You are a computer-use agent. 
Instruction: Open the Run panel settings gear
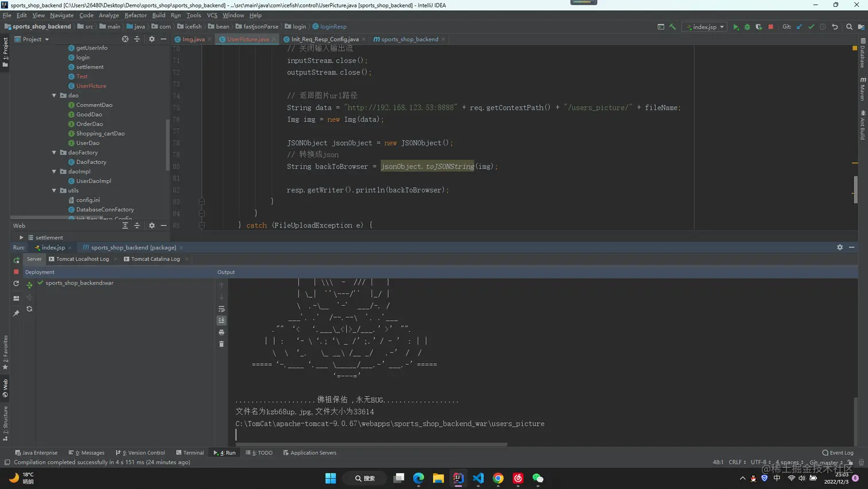point(840,247)
